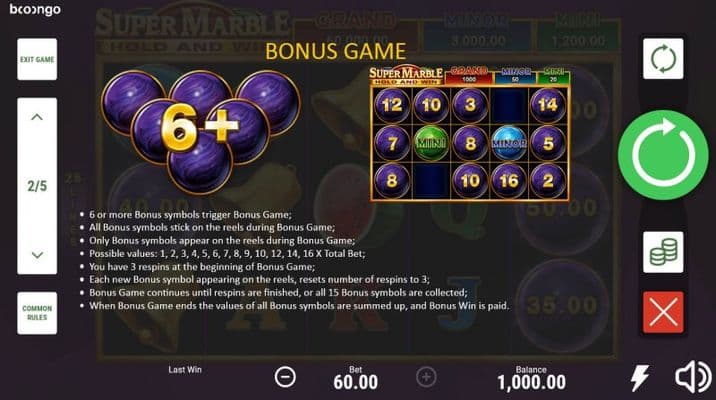The width and height of the screenshot is (716, 400).
Task: Open autoplay with circular arrows icon
Action: [x=663, y=59]
